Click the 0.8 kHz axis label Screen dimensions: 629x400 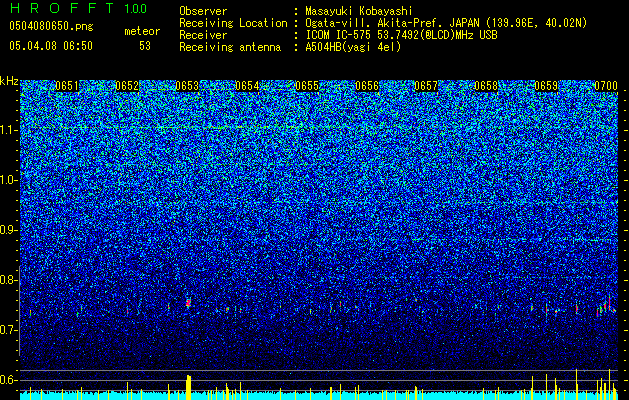(x=9, y=280)
